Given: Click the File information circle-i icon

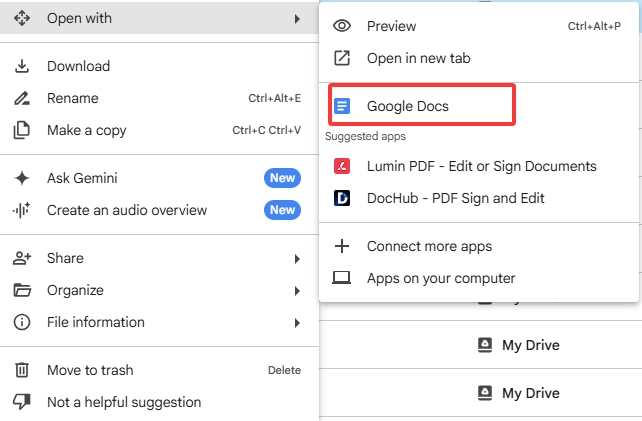Looking at the screenshot, I should pyautogui.click(x=22, y=322).
